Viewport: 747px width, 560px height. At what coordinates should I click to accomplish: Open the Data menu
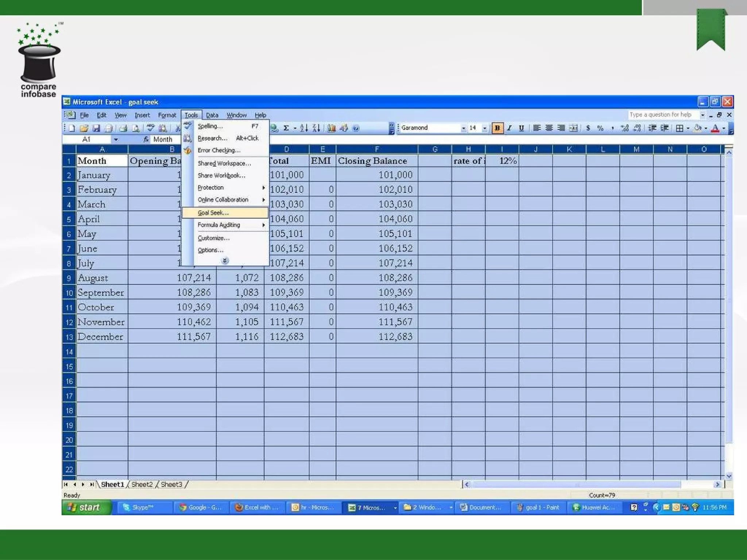pos(212,115)
